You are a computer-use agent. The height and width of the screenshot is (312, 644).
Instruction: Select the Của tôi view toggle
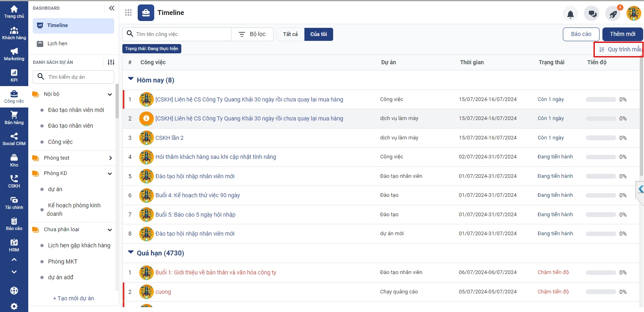point(319,34)
